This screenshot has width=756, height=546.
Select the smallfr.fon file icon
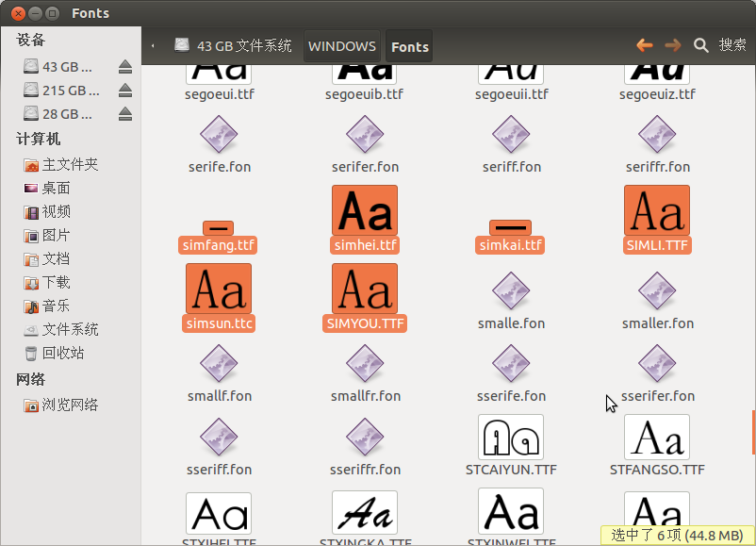click(365, 363)
